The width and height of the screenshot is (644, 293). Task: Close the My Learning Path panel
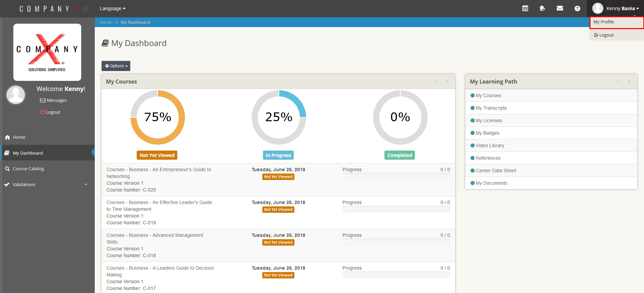(x=629, y=81)
